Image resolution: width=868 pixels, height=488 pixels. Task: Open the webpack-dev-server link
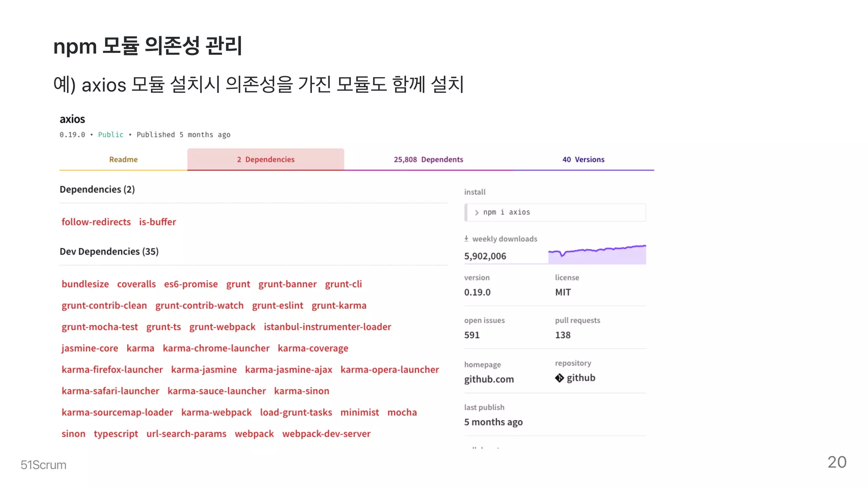(326, 434)
